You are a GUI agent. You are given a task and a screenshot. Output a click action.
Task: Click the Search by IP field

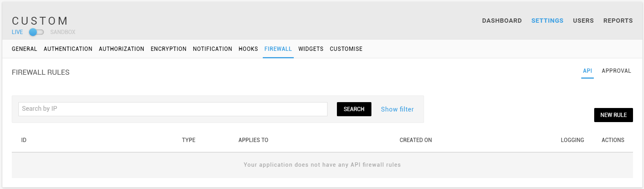173,109
